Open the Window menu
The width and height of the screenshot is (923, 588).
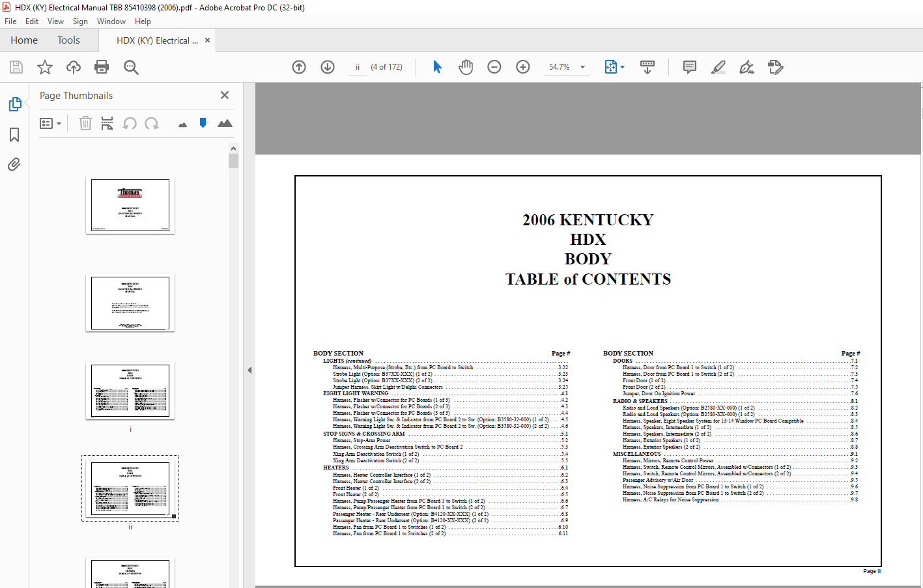tap(111, 21)
